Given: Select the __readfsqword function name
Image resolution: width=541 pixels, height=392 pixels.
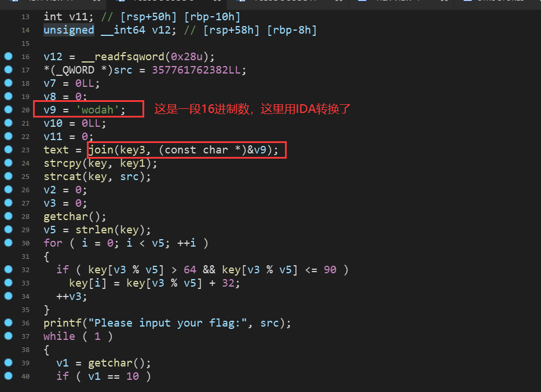Looking at the screenshot, I should pos(123,57).
